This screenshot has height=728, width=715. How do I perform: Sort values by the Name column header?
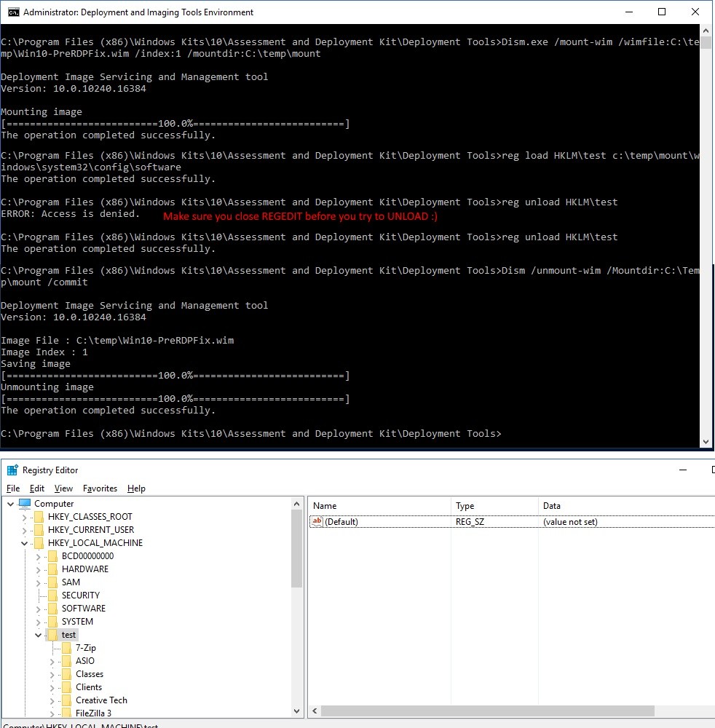379,506
